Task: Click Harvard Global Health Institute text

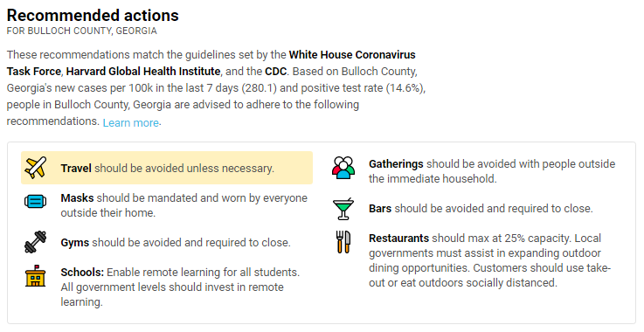Action: 143,72
